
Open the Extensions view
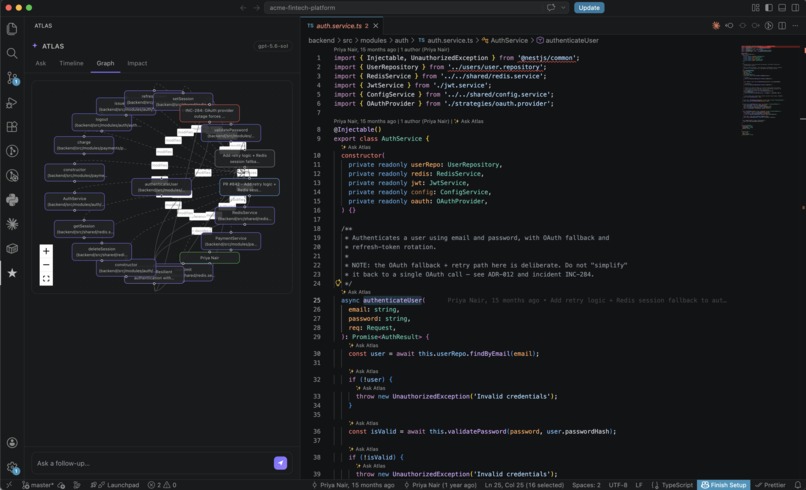(12, 127)
